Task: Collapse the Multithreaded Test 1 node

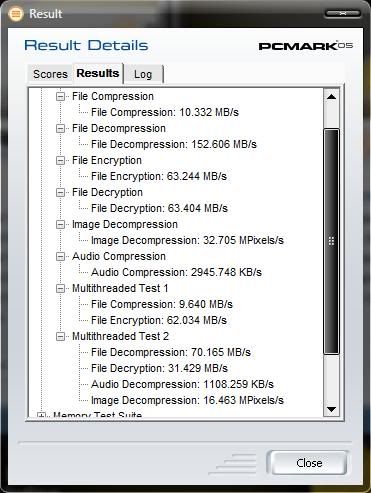Action: [60, 288]
